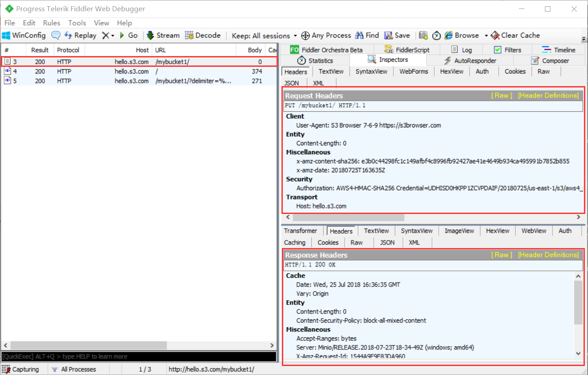Open request HexView inspector tab
The image size is (588, 375).
click(452, 71)
